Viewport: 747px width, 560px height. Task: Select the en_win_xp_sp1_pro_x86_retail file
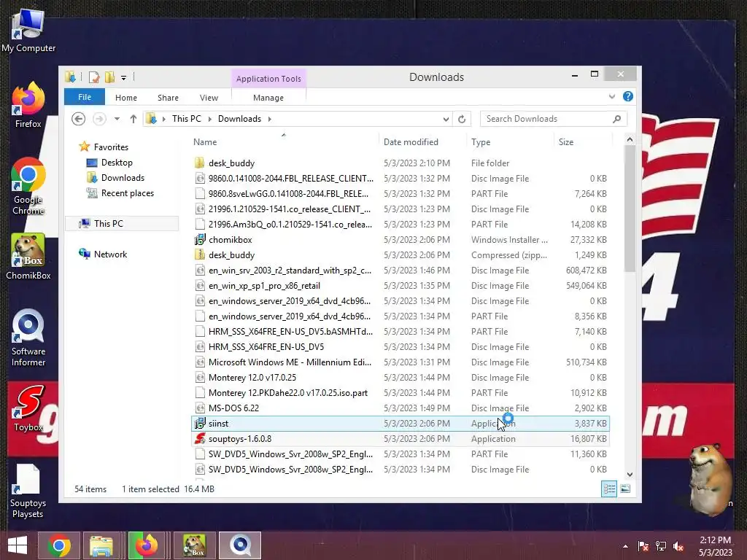coord(400,286)
